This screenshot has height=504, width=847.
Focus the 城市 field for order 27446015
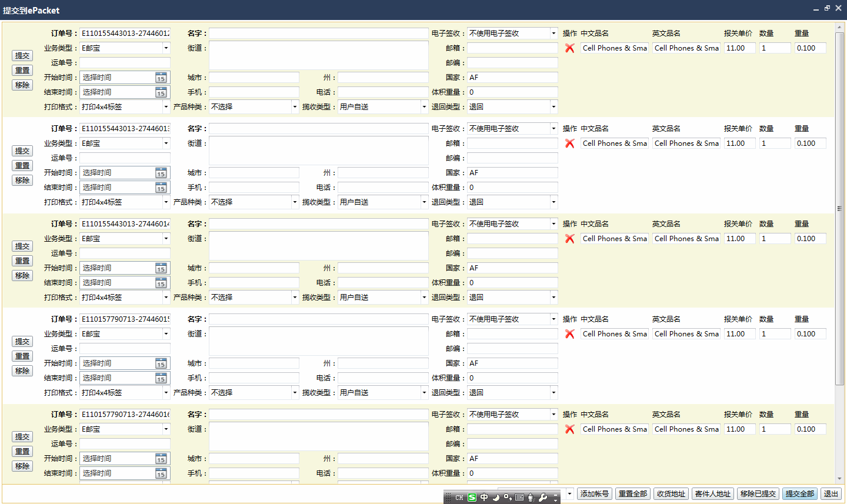pyautogui.click(x=254, y=363)
